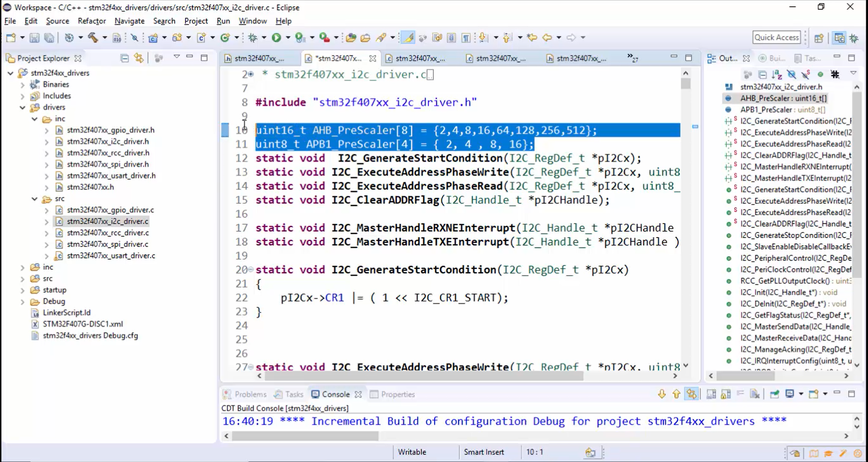Open the Run button dropdown arrow
Viewport: 868px width, 462px height.
[288, 38]
